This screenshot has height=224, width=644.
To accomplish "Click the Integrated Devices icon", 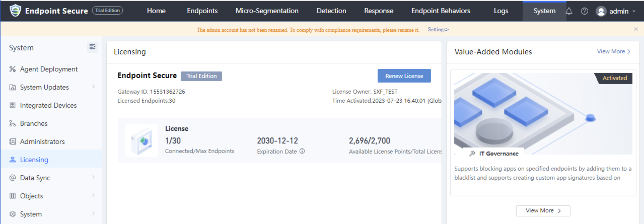I will [x=13, y=105].
